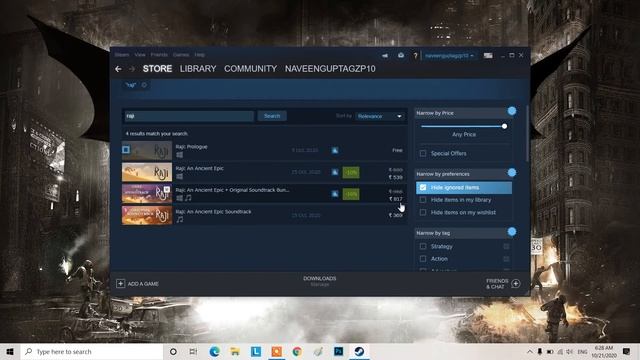Click the Windows taskbar search box
The image size is (640, 360).
coord(91,351)
